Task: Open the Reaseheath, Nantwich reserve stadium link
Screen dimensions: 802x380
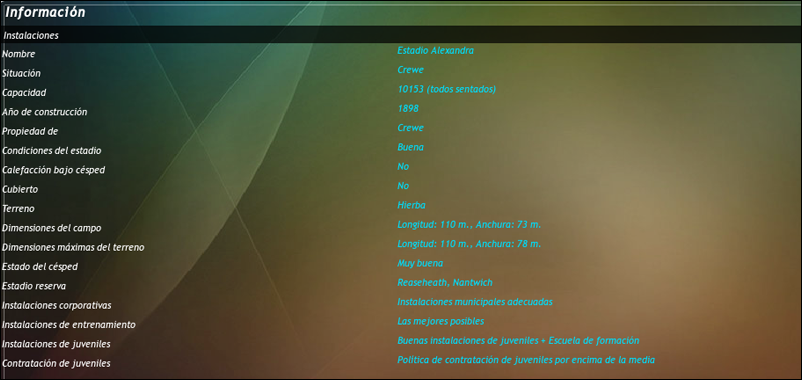Action: 444,283
